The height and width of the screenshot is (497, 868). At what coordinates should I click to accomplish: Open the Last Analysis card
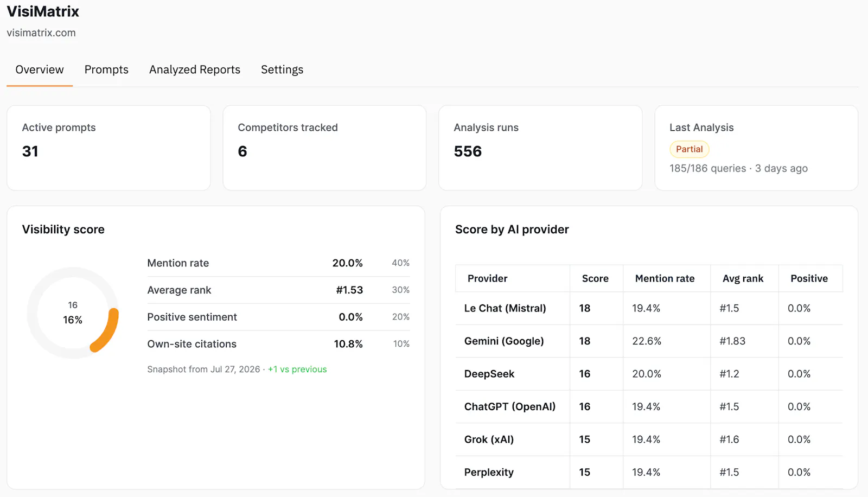tap(756, 148)
